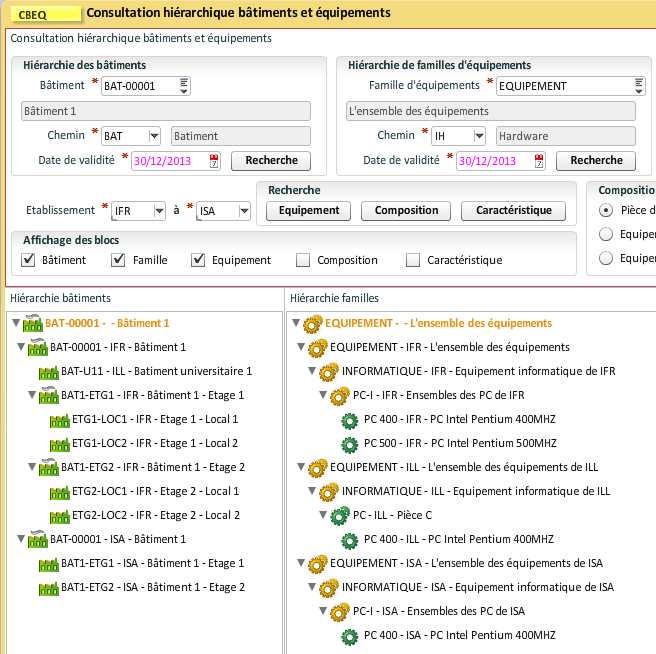Click Recherche button under Hiérarchie des bâtiments
Viewport: 656px width, 654px height.
coord(271,160)
